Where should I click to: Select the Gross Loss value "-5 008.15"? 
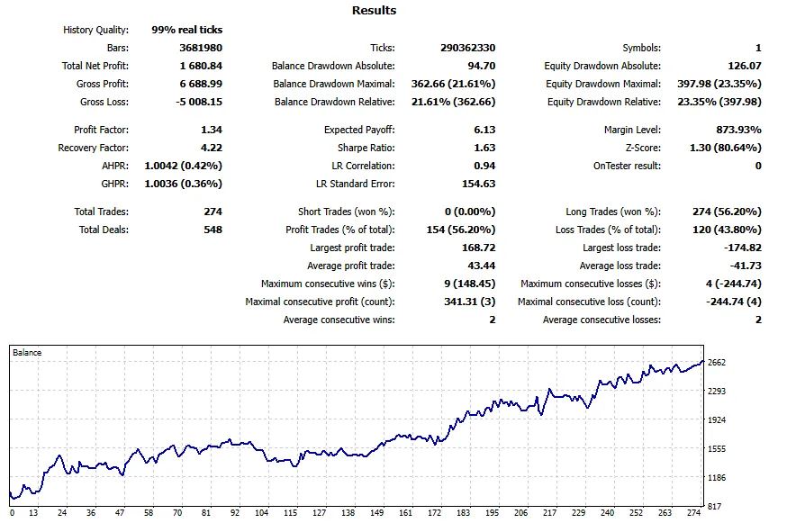point(199,102)
